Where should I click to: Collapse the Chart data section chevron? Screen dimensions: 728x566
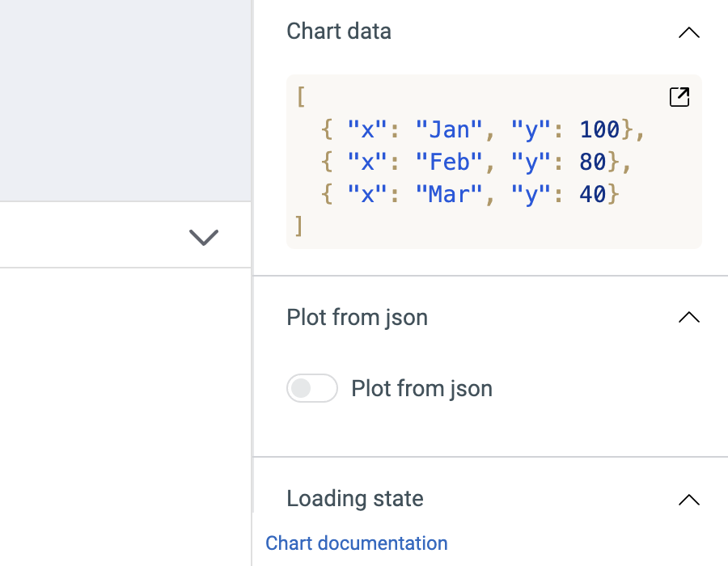pyautogui.click(x=688, y=33)
